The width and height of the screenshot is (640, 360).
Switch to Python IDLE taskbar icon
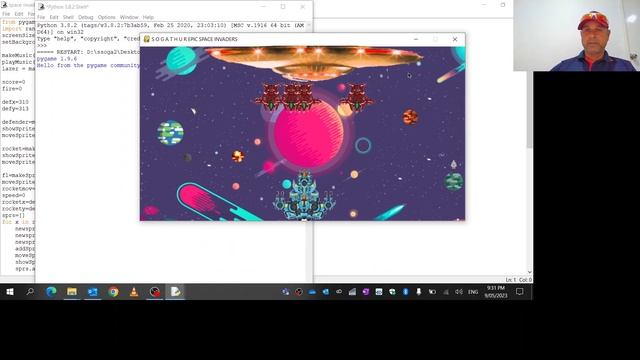point(176,292)
